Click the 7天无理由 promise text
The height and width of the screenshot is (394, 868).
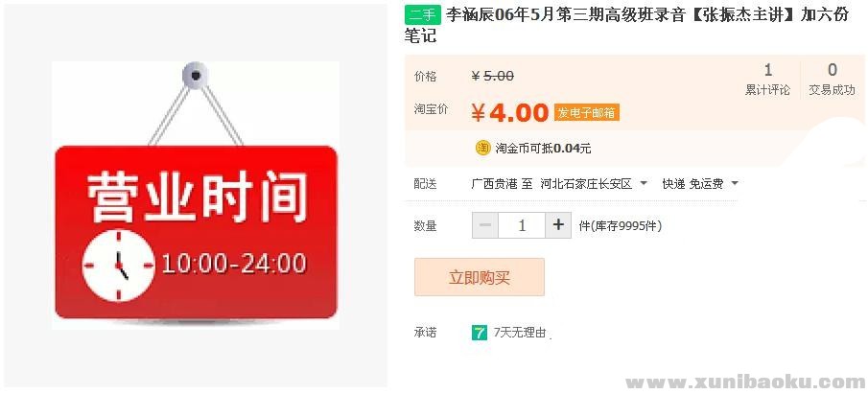(520, 333)
